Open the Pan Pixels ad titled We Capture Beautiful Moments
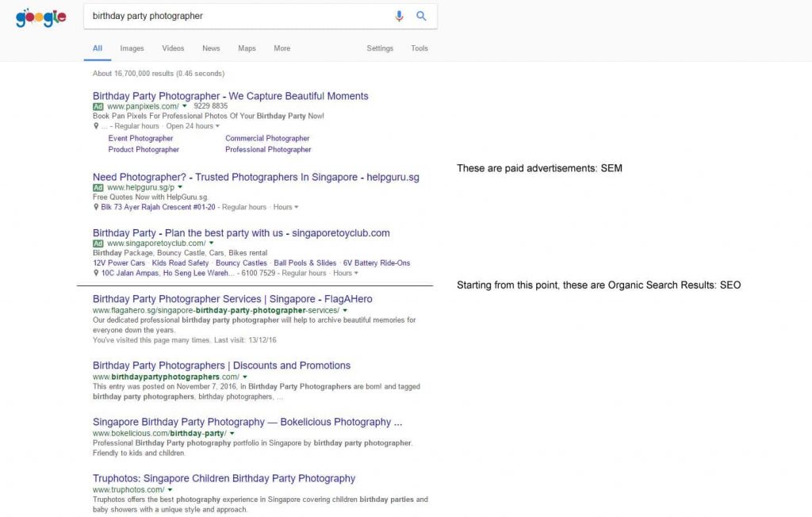The height and width of the screenshot is (517, 812). (x=231, y=96)
